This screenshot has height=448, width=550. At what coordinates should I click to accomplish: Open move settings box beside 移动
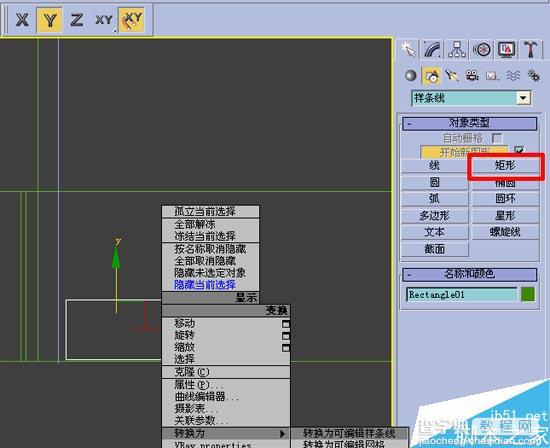point(286,324)
